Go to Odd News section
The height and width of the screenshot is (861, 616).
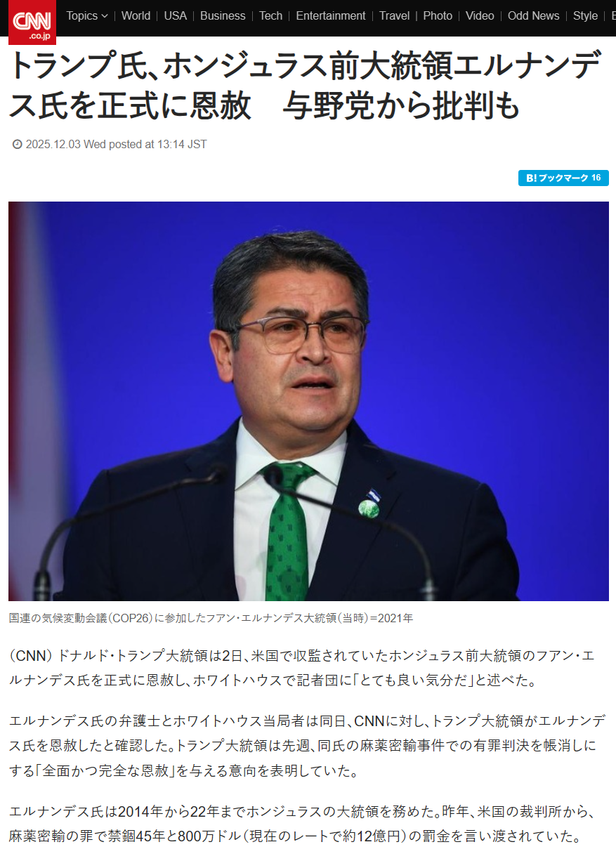pyautogui.click(x=534, y=15)
